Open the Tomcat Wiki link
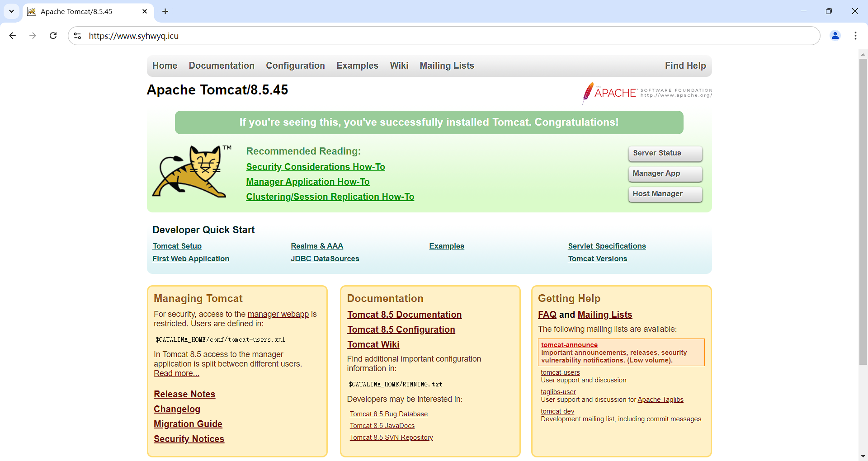The width and height of the screenshot is (868, 461). (x=373, y=344)
